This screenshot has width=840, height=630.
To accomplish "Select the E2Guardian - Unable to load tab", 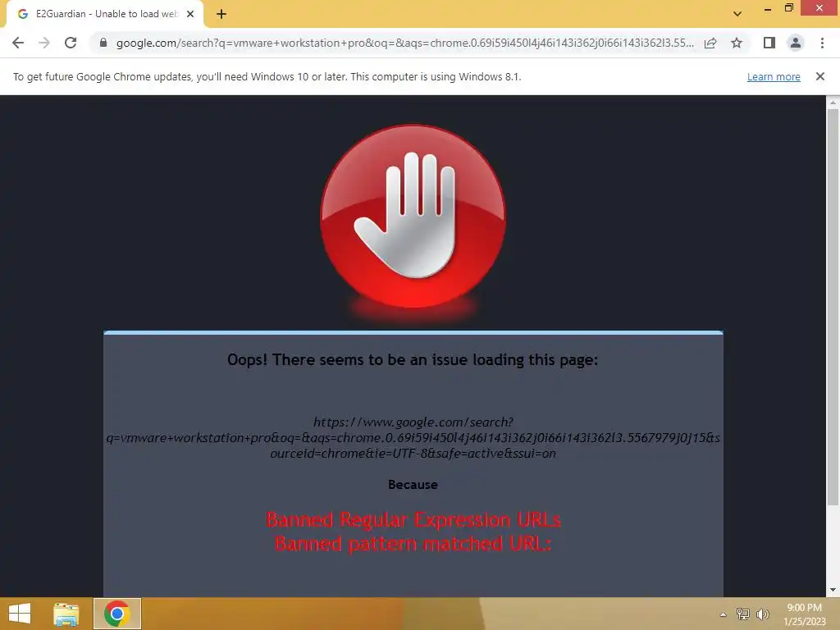I will [x=105, y=15].
